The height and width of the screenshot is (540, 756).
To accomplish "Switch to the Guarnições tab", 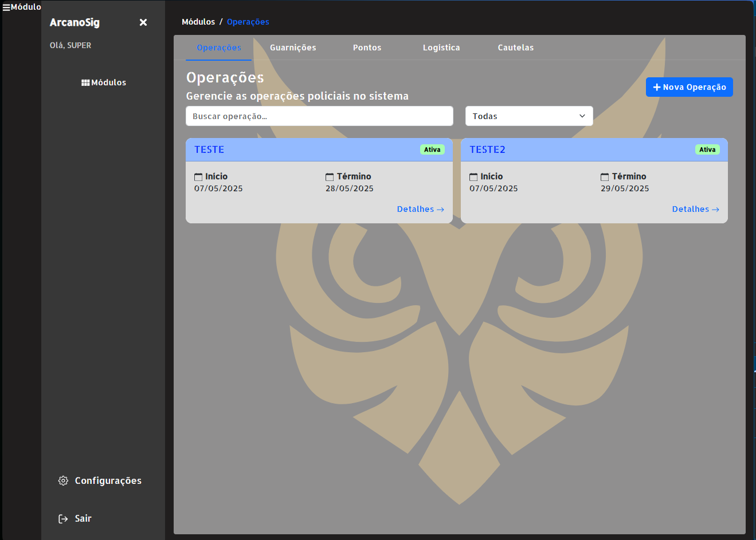I will point(293,48).
